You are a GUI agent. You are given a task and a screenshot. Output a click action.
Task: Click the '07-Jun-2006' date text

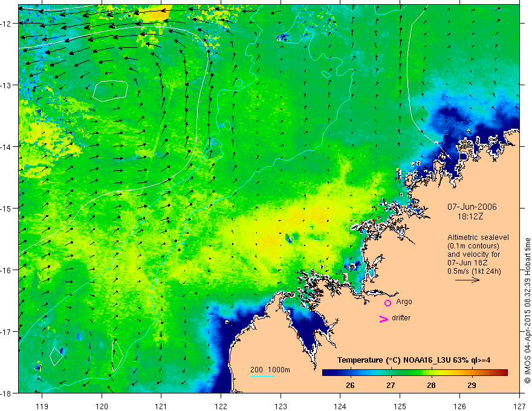472,207
